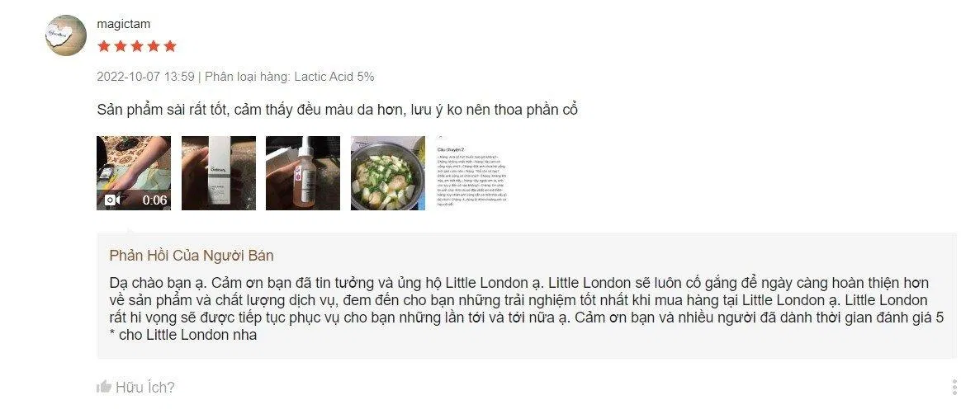
Task: Click the first rating star
Action: 104,46
